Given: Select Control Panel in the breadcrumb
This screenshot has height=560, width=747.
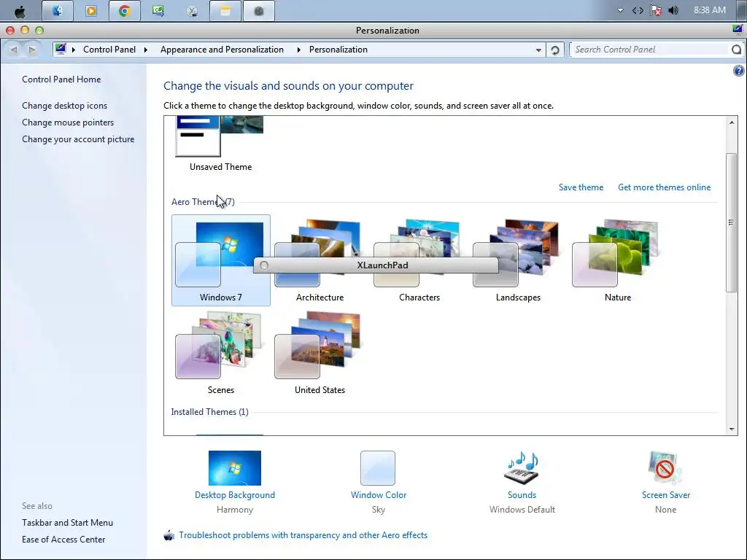Looking at the screenshot, I should (109, 50).
